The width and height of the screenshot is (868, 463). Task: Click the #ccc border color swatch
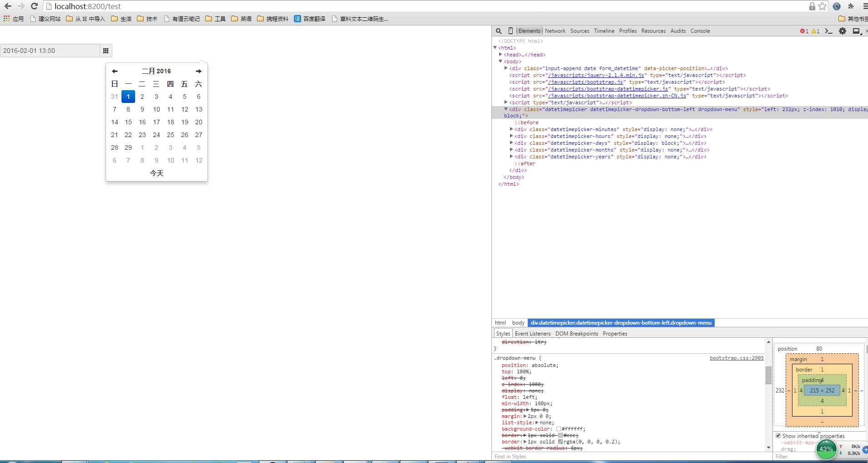coord(560,435)
